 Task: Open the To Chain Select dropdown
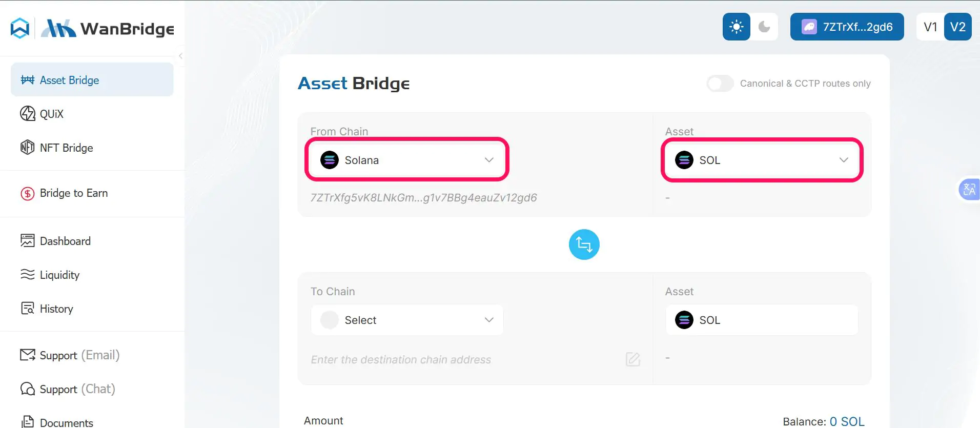pos(406,320)
